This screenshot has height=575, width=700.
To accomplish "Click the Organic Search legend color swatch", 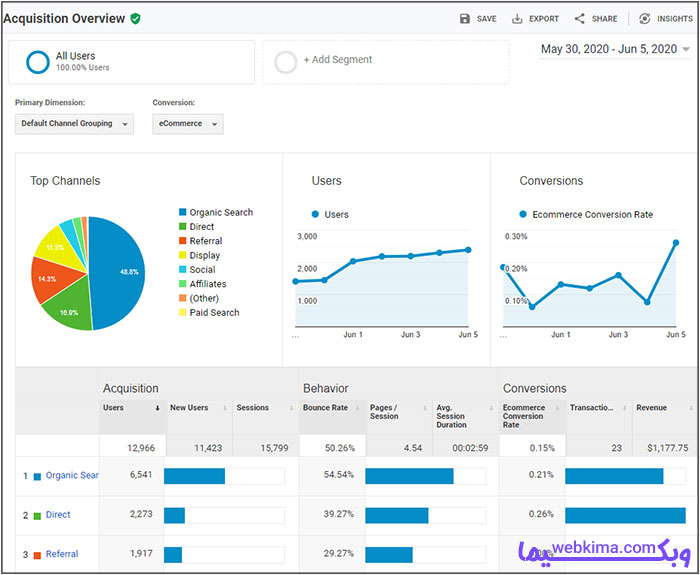I will pyautogui.click(x=182, y=212).
